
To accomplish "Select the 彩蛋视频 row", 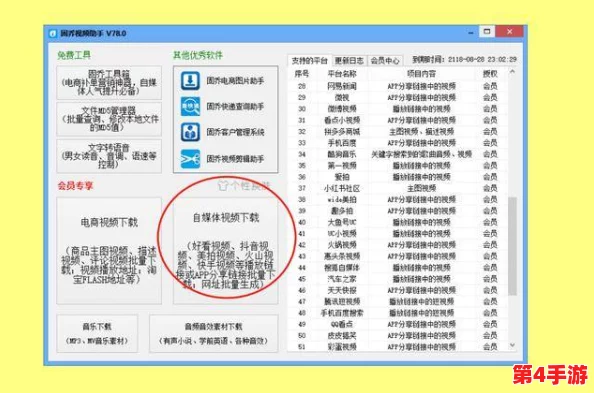I will pos(398,347).
